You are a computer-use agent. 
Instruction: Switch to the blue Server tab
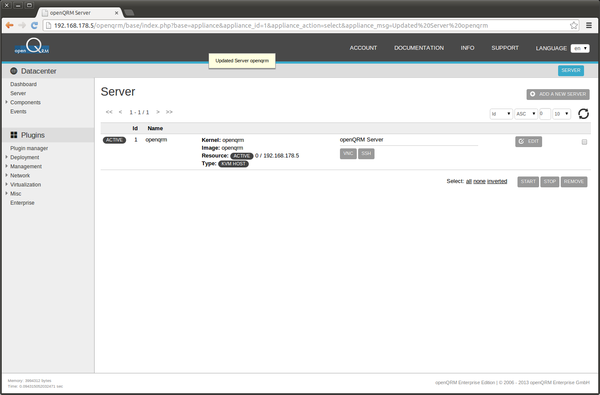point(571,70)
